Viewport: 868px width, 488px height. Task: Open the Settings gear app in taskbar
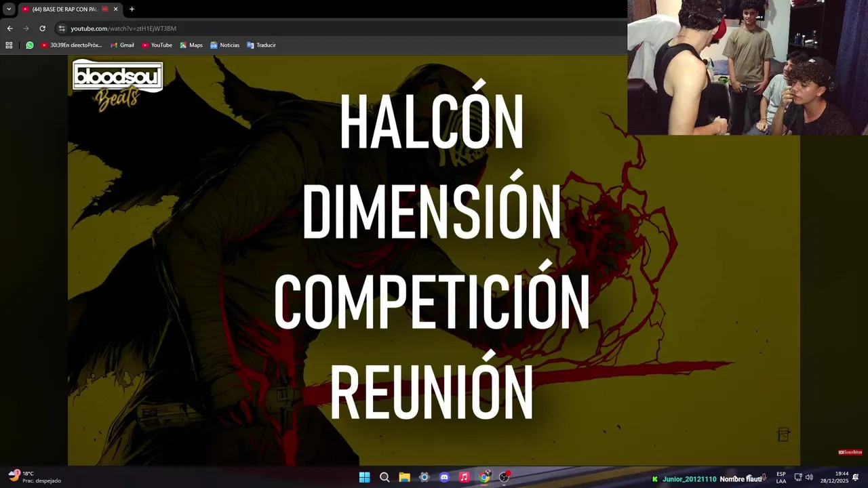[425, 477]
